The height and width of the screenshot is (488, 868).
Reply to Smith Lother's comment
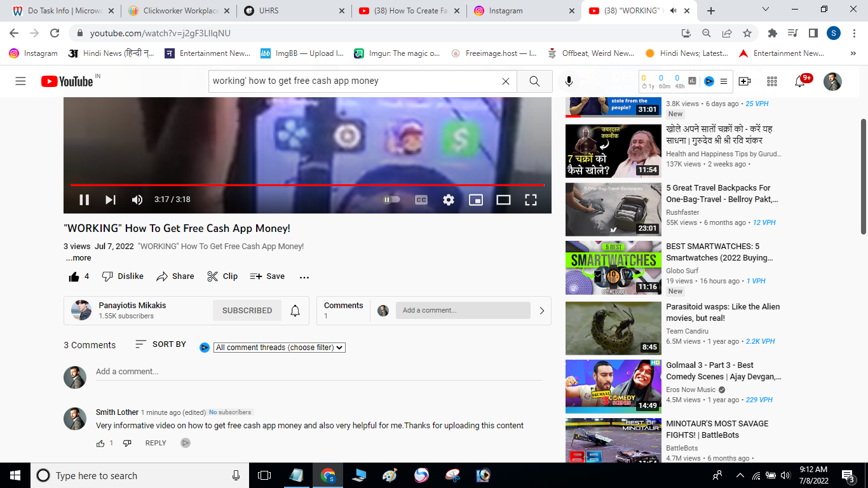click(x=156, y=444)
